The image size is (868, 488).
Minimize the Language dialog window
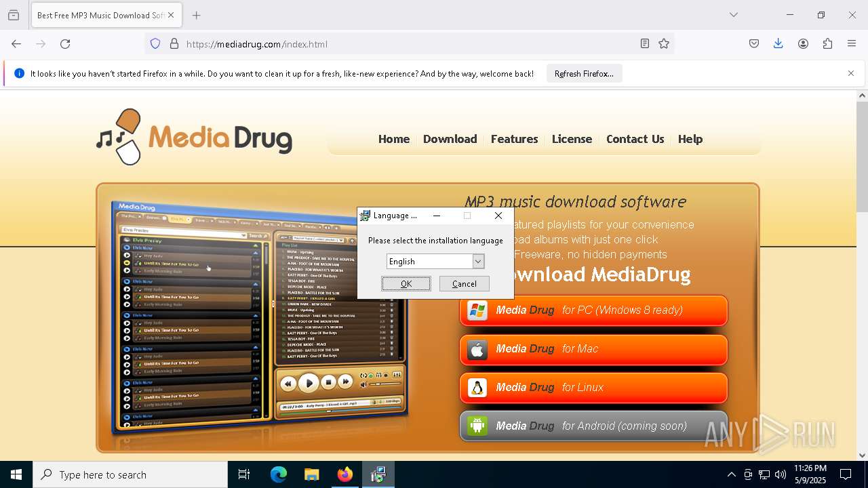[437, 216]
